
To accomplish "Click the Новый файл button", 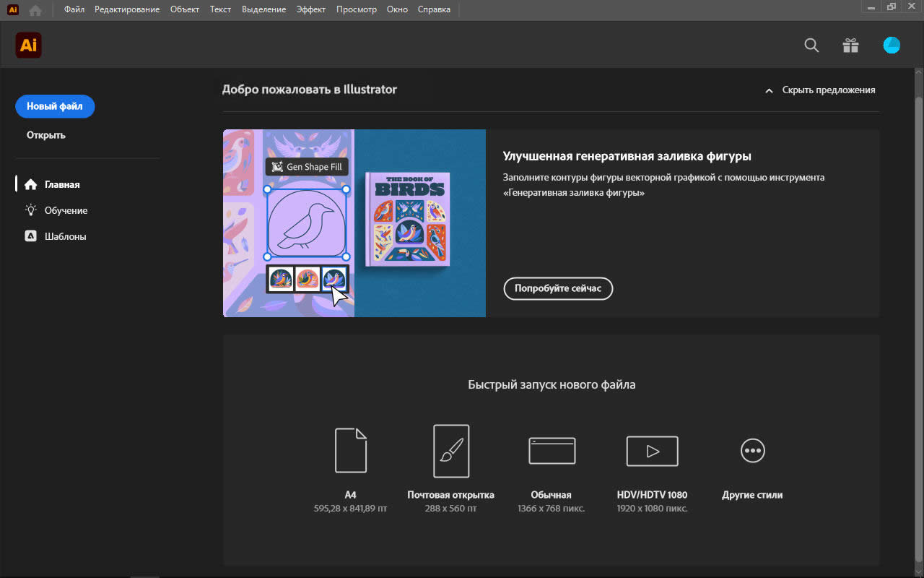I will tap(55, 106).
